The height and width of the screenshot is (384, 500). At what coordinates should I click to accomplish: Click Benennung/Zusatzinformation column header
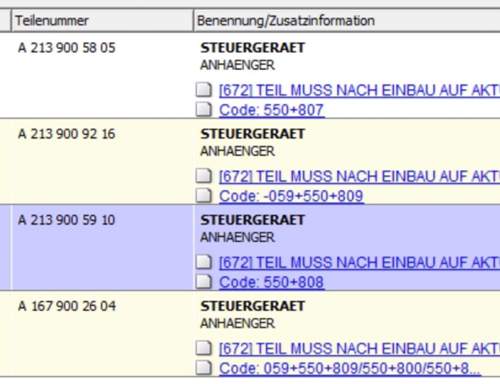[347, 21]
